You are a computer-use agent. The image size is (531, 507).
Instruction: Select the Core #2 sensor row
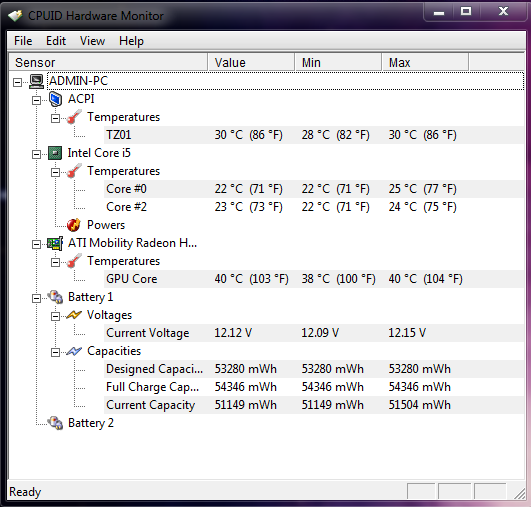(314, 207)
